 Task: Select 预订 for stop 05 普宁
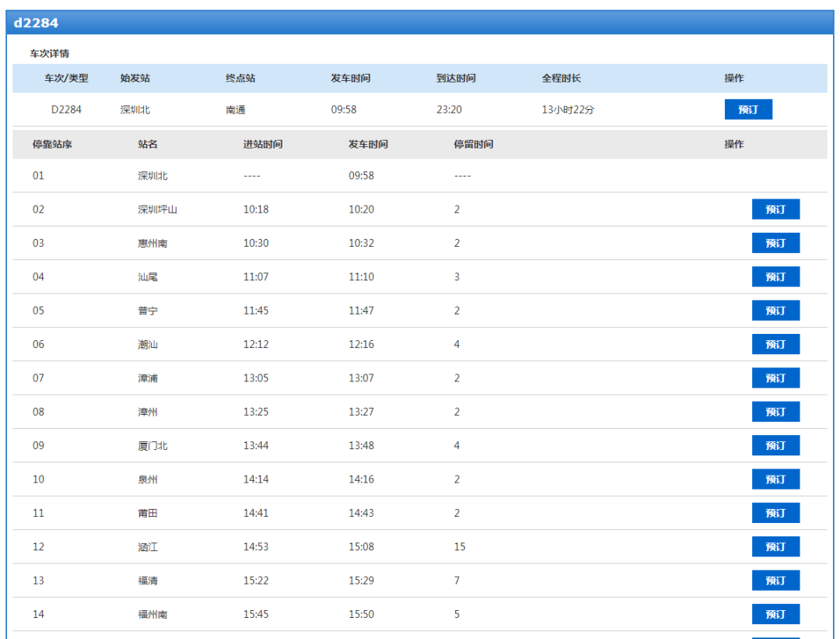[x=775, y=311]
